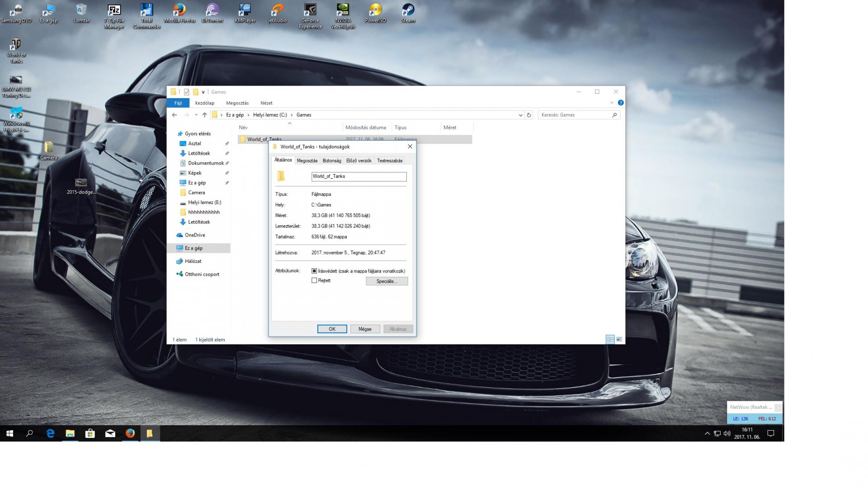This screenshot has width=868, height=489.
Task: Show hidden system tray icons
Action: (x=707, y=433)
